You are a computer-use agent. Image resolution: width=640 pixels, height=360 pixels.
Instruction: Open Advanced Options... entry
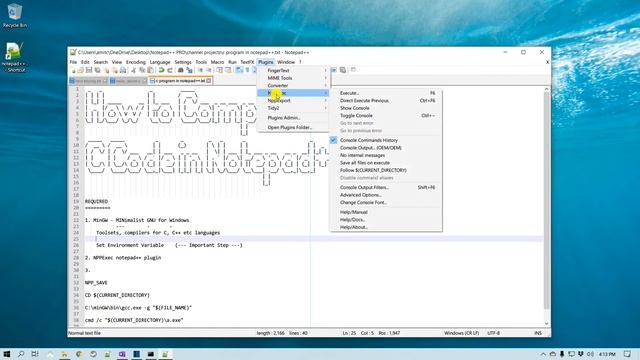coord(386,195)
